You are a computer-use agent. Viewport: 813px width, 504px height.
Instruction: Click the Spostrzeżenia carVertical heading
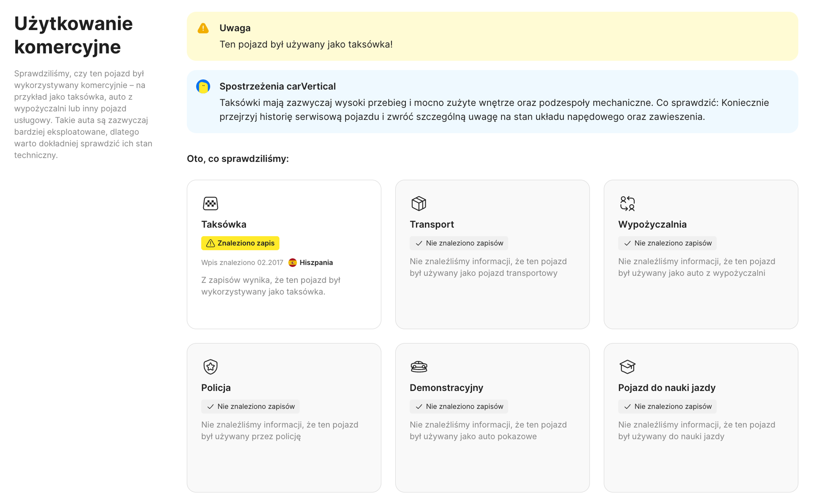click(277, 86)
